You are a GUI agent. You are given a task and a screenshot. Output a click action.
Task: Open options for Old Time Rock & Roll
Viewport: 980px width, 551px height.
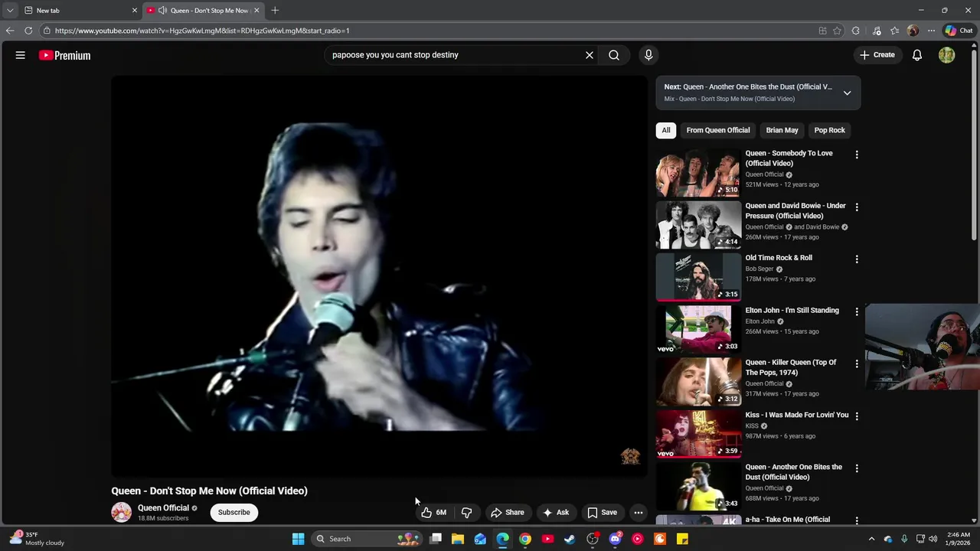tap(857, 259)
